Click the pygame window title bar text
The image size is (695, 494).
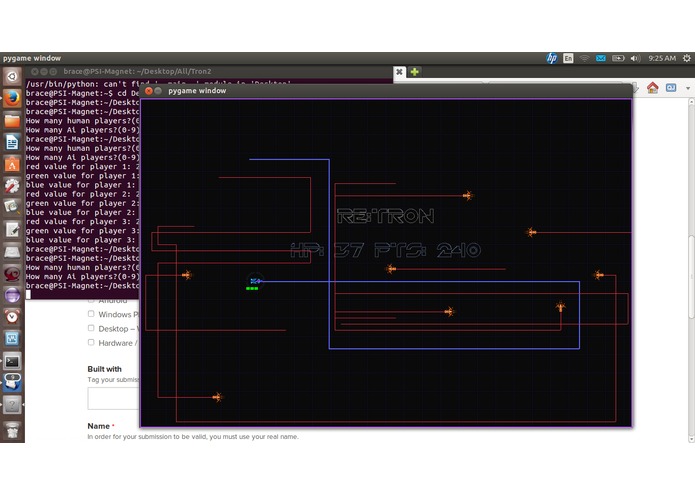coord(197,90)
